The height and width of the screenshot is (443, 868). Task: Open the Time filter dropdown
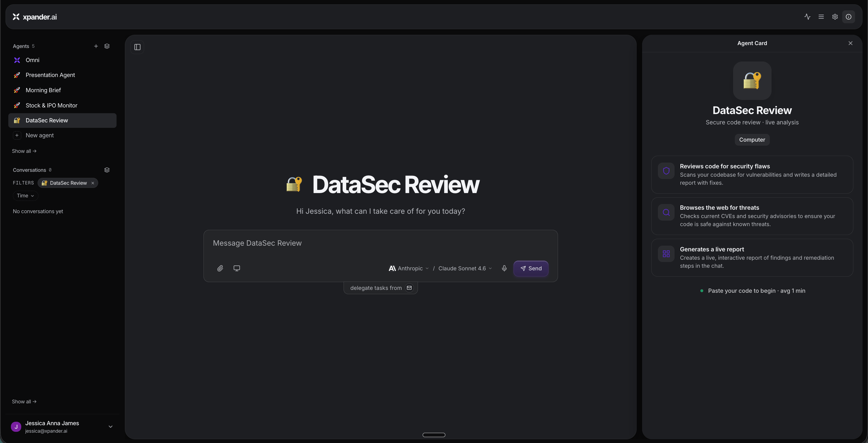click(x=25, y=196)
